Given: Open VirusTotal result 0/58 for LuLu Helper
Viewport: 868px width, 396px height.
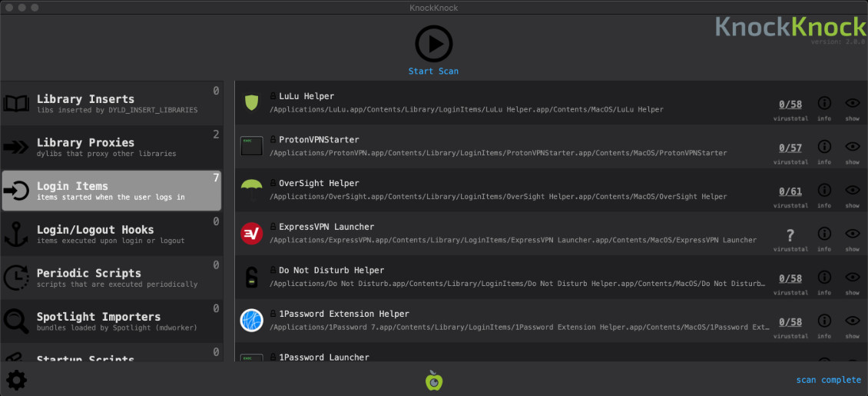Looking at the screenshot, I should click(x=790, y=104).
